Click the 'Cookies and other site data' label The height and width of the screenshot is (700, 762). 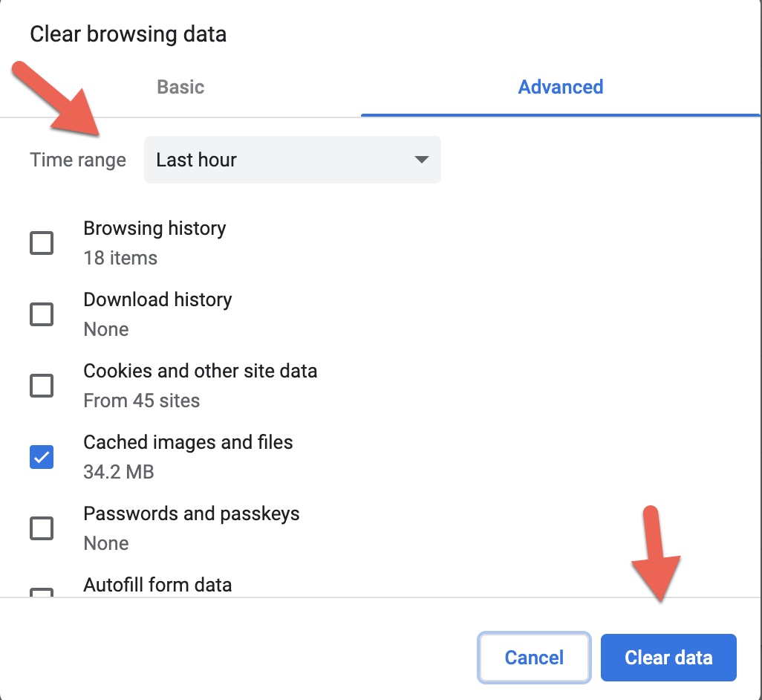[x=201, y=371]
